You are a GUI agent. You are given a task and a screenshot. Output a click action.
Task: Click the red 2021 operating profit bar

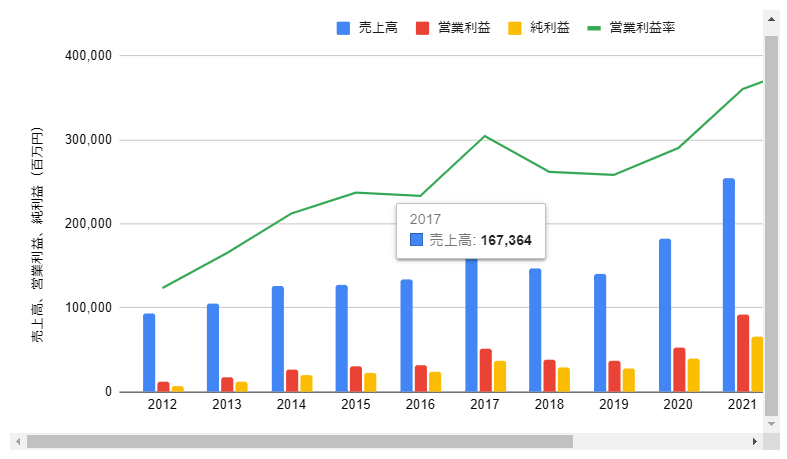pos(743,353)
